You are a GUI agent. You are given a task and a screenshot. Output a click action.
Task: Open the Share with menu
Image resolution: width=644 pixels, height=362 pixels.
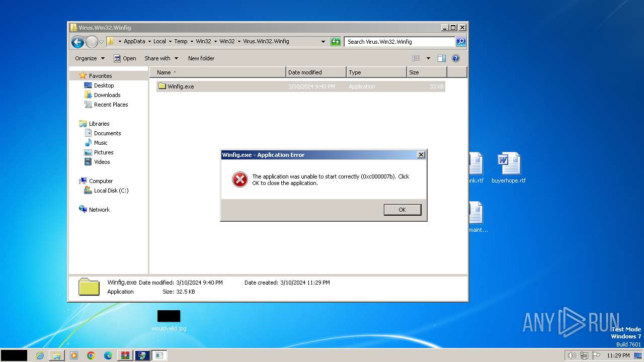point(161,58)
